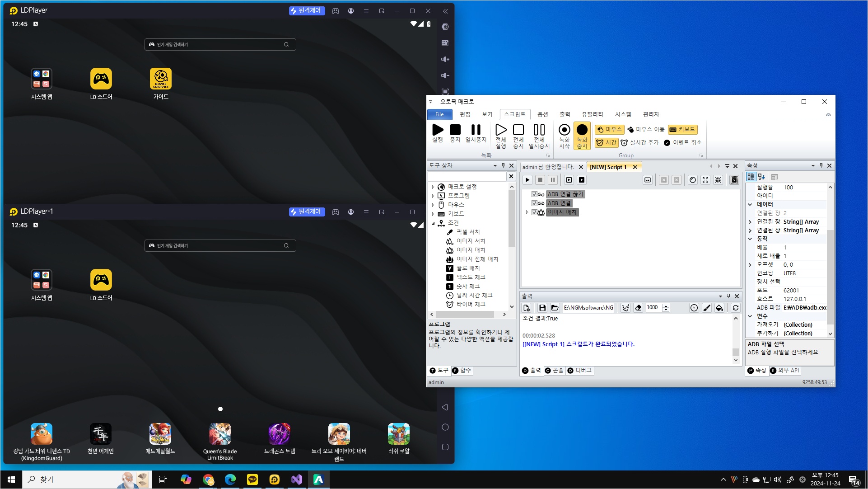
Task: Toggle the ADB 연결 step checkbox
Action: click(534, 203)
